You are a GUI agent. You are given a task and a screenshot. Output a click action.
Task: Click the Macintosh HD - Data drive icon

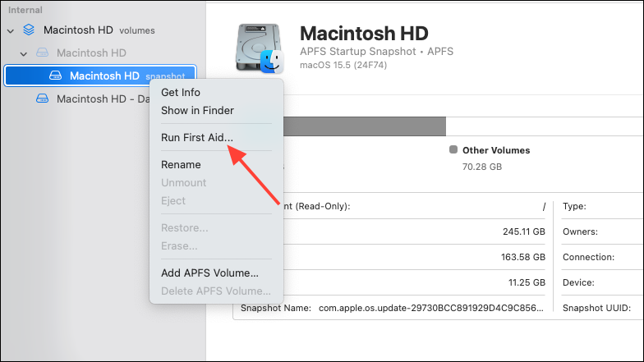coord(43,99)
